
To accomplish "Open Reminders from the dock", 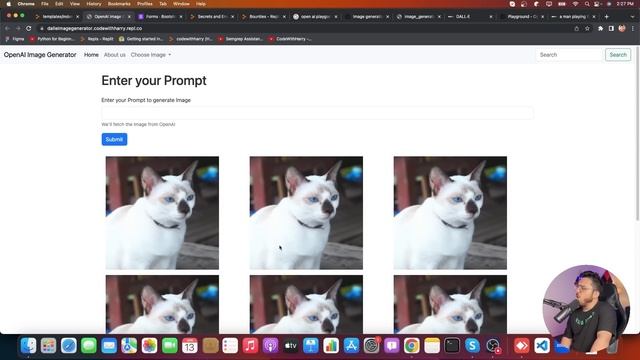I will [x=230, y=346].
